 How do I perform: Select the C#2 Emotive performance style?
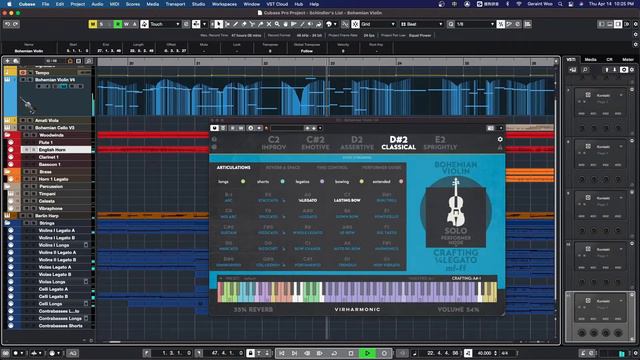click(315, 143)
